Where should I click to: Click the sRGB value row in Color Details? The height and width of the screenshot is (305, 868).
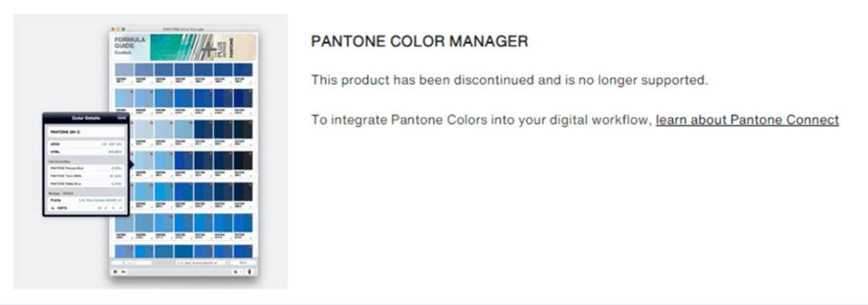coord(86,143)
